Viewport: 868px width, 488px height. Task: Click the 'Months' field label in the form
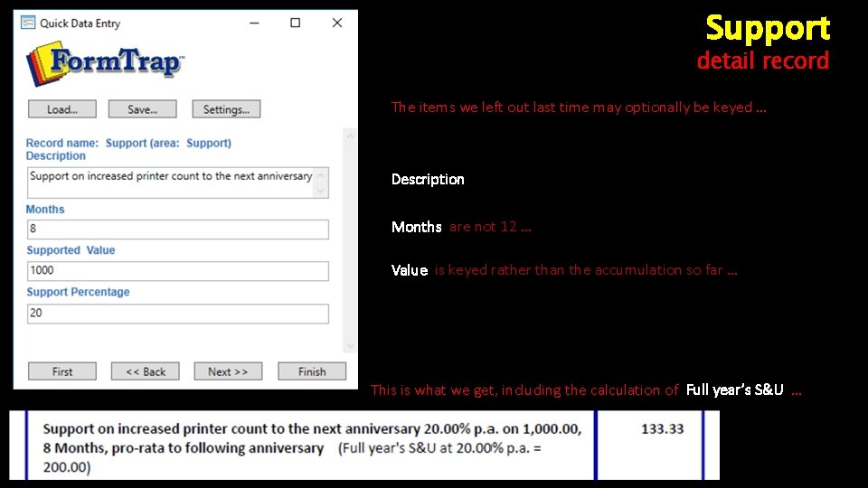tap(45, 209)
